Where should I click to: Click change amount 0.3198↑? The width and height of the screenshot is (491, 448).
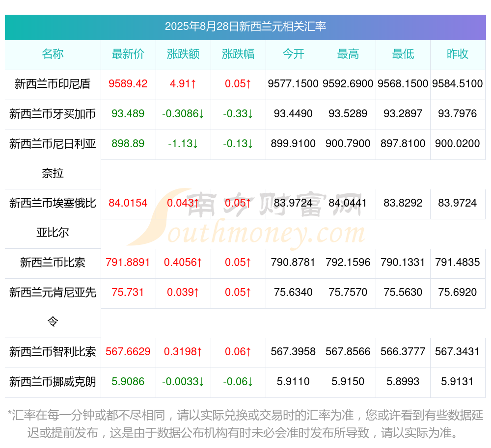(183, 352)
